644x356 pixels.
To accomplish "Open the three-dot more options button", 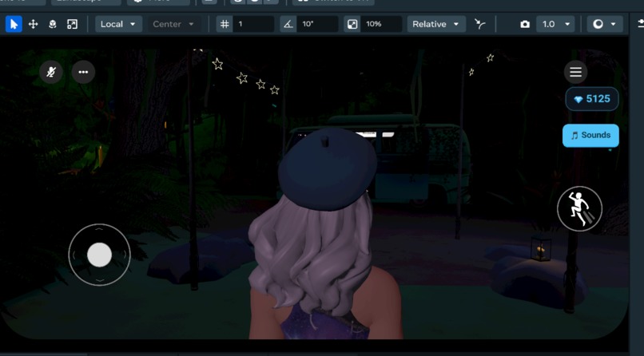I will click(x=83, y=72).
